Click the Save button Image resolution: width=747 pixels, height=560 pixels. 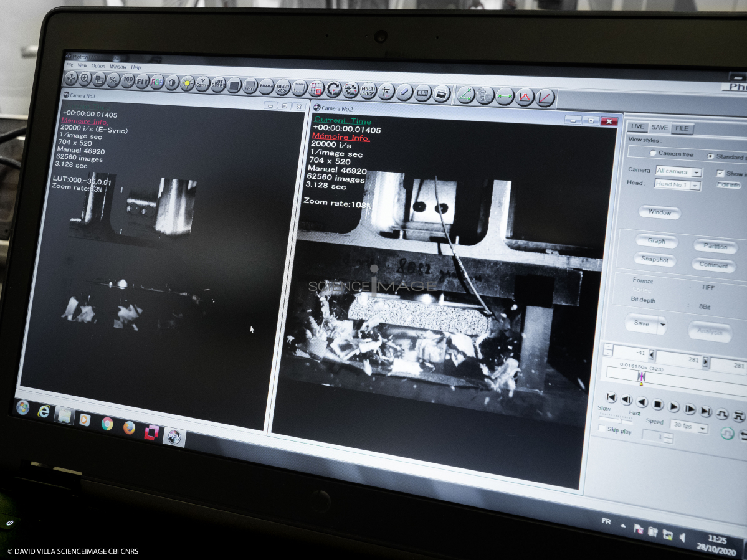(x=642, y=323)
